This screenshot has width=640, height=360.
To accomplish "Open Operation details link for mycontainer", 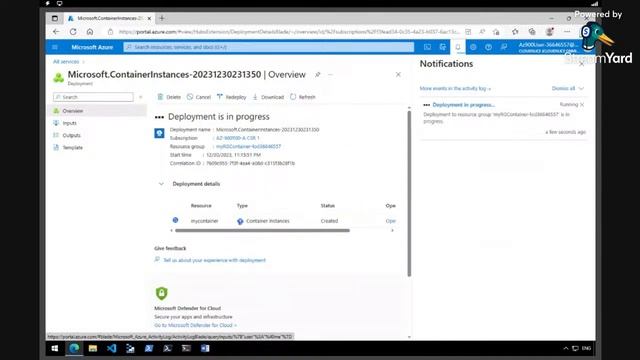I will click(391, 221).
